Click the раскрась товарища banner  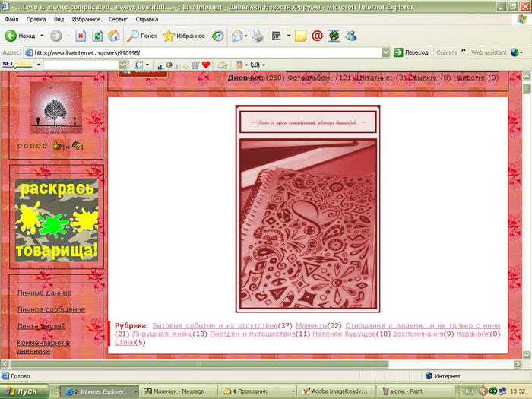pyautogui.click(x=56, y=220)
